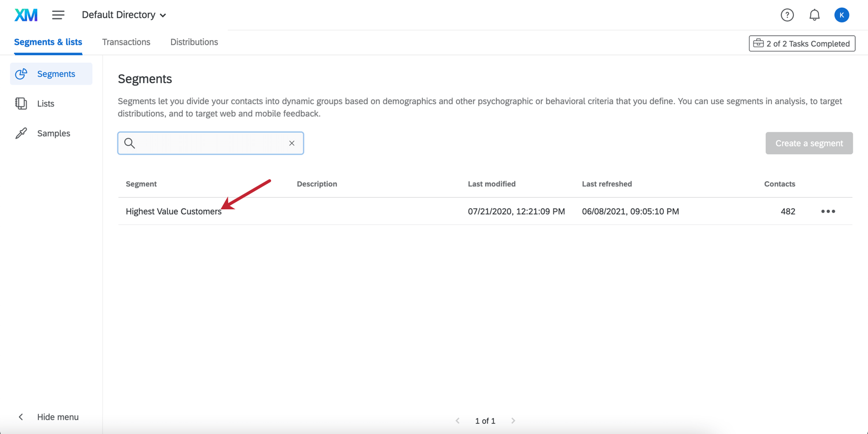Open the three-dot menu for Highest Value Customers

coord(828,211)
